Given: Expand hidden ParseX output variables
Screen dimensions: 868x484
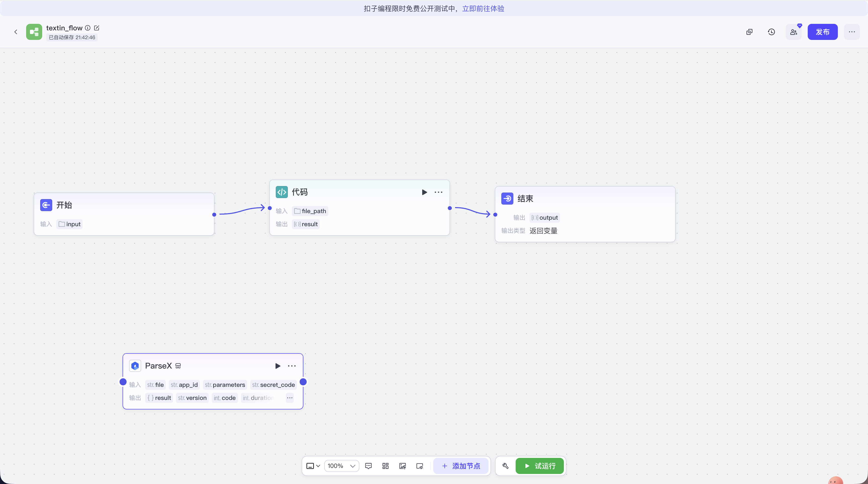Looking at the screenshot, I should pyautogui.click(x=290, y=398).
